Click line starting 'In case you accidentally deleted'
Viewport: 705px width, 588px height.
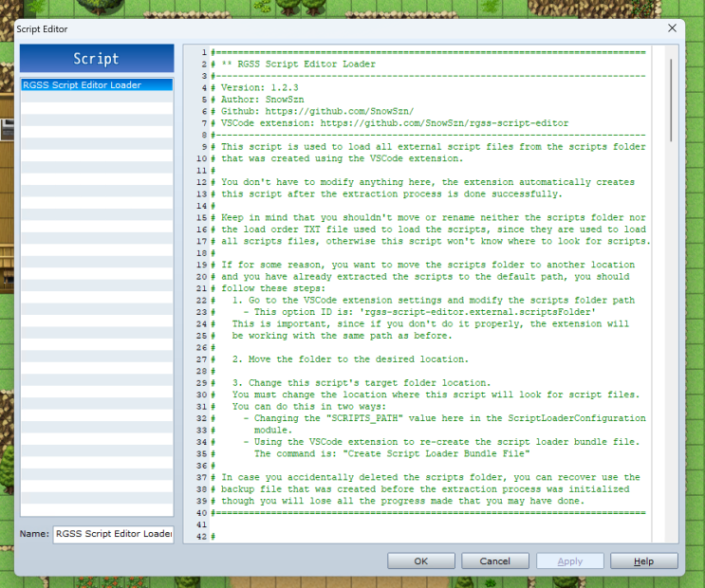click(x=425, y=477)
